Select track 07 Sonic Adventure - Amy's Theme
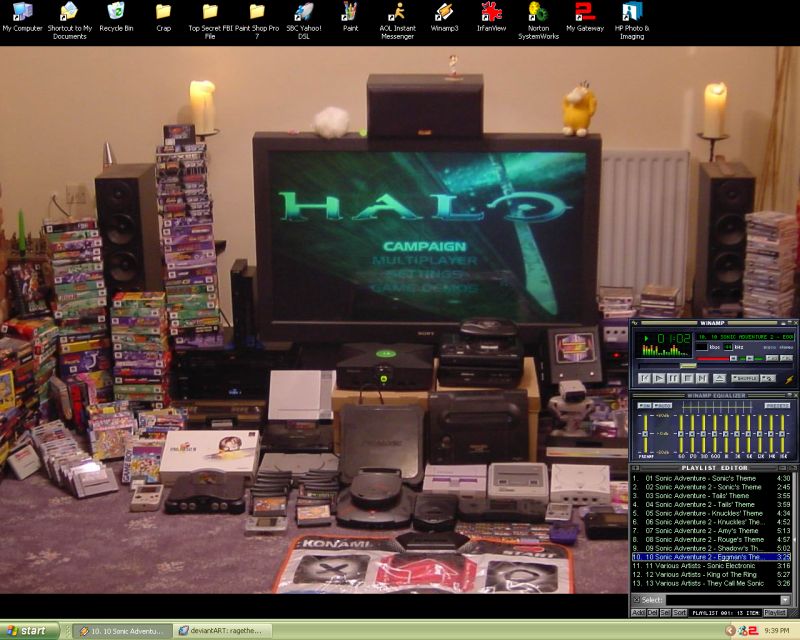 tap(711, 531)
